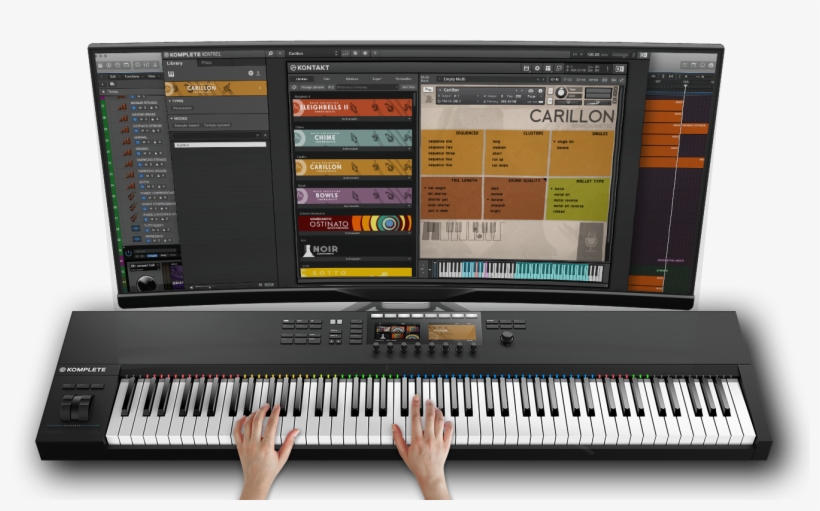
Task: Click the Instr Nav button in Kontakt browser
Action: click(x=408, y=87)
